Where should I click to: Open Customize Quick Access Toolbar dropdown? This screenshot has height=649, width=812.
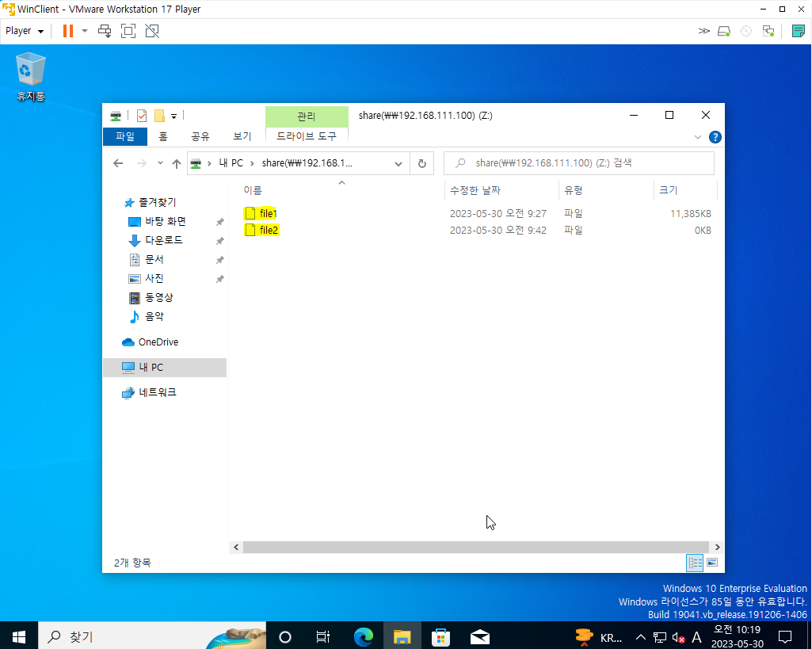pyautogui.click(x=174, y=116)
